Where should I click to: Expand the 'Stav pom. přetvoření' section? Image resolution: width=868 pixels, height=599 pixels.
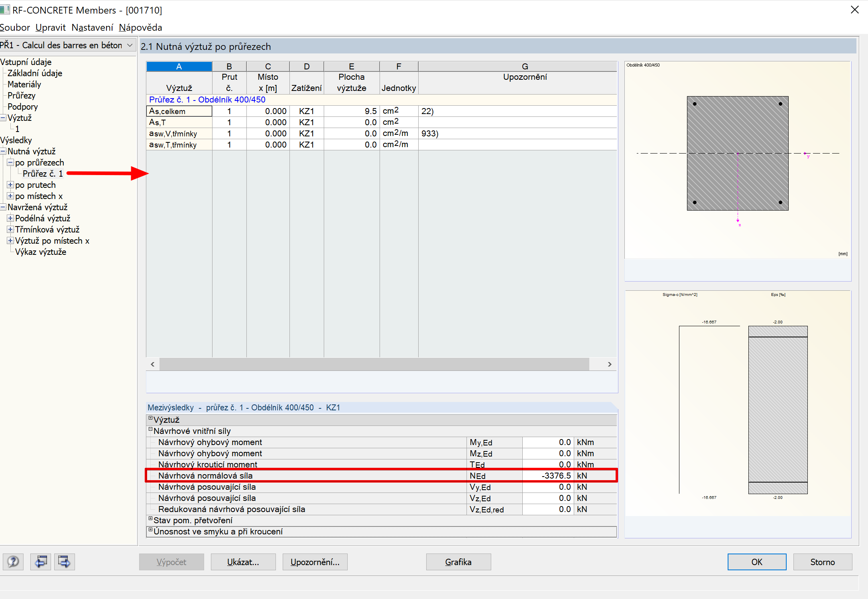pyautogui.click(x=151, y=519)
